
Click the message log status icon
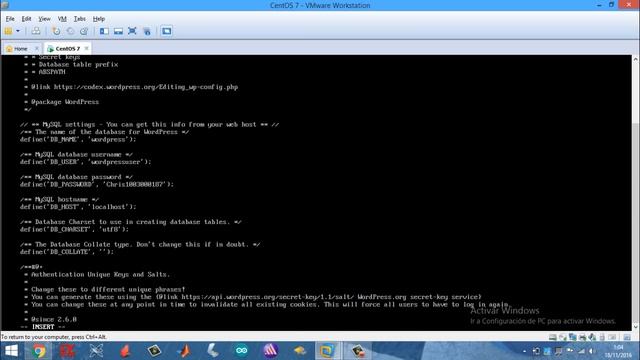(x=627, y=337)
